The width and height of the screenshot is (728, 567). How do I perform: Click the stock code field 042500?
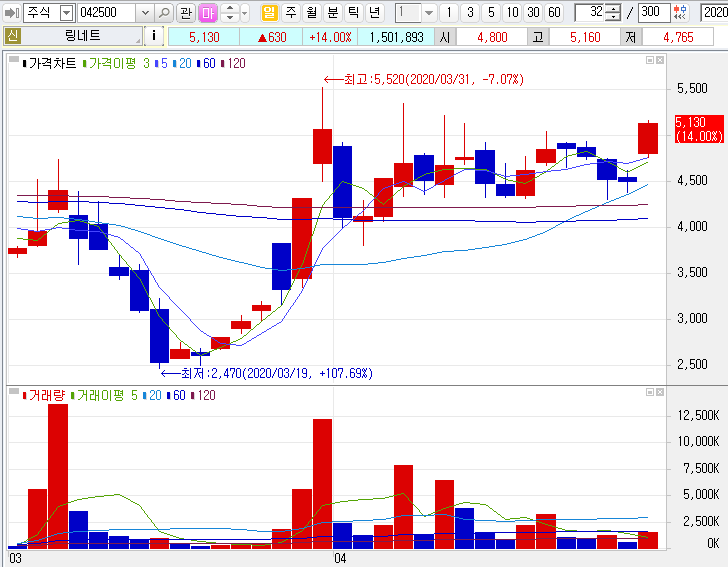(107, 13)
